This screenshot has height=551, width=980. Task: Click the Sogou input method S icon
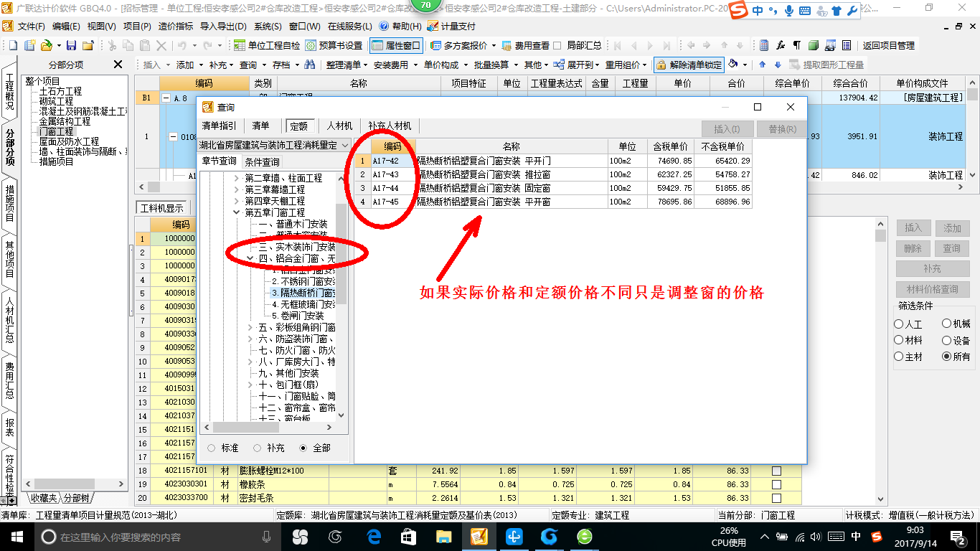[x=739, y=10]
